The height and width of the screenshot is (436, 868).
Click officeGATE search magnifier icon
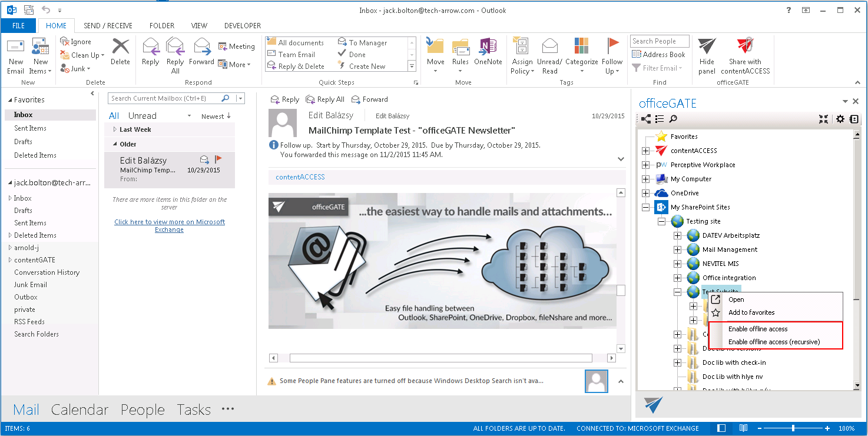point(673,119)
